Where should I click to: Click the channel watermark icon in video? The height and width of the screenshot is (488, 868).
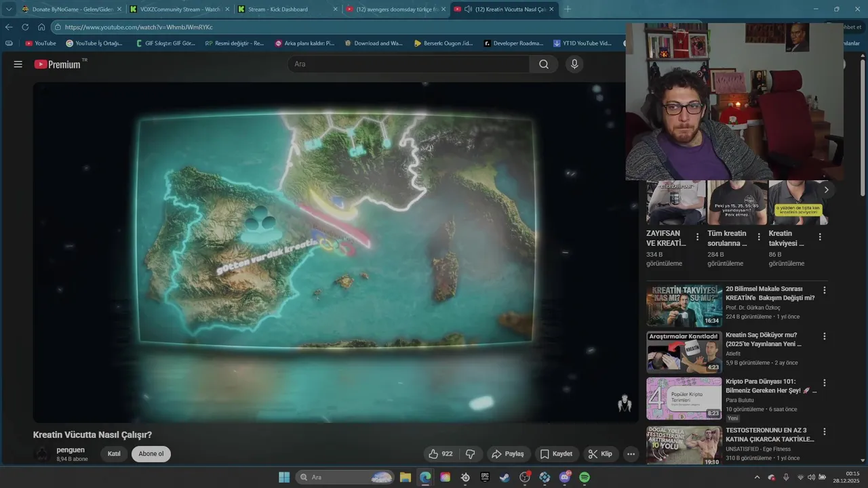[x=625, y=404]
